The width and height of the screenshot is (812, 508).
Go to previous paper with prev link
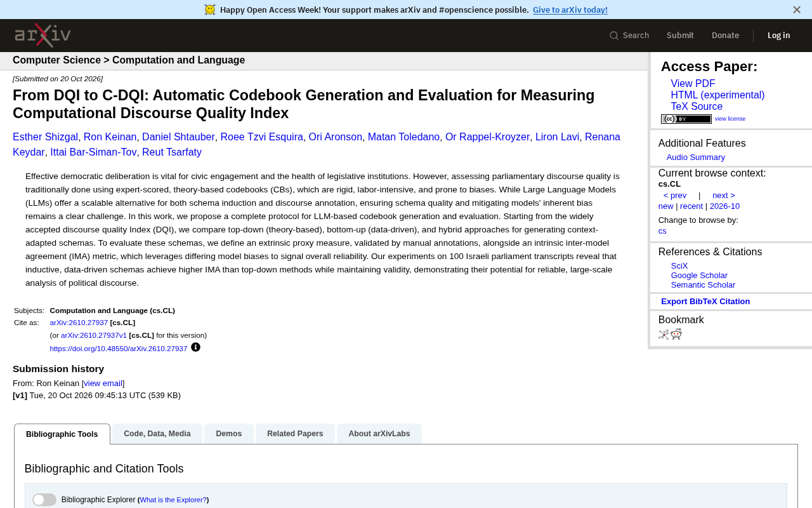pos(675,196)
